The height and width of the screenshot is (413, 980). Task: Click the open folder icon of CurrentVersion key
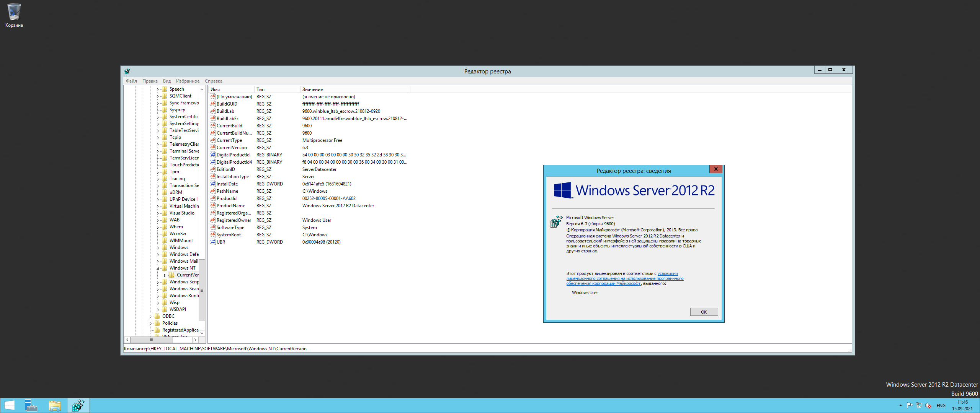(x=172, y=275)
